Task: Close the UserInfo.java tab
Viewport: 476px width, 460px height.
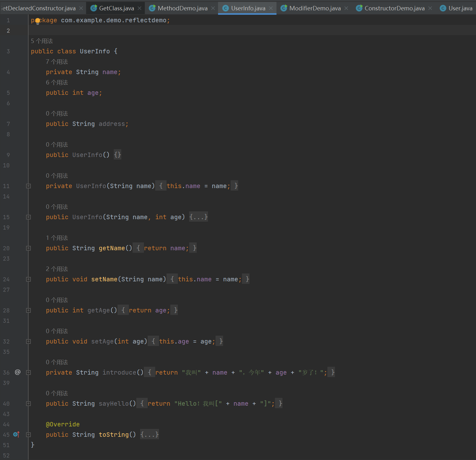Action: click(271, 8)
